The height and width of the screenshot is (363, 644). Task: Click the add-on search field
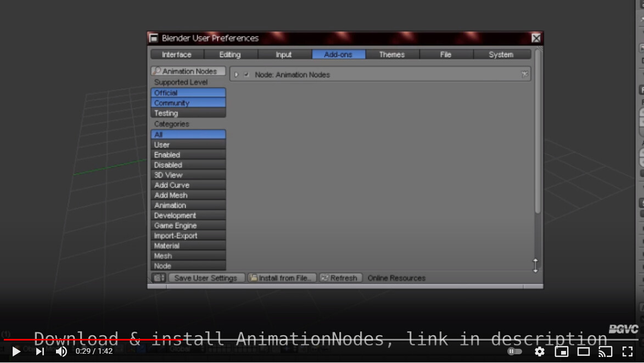coord(188,71)
